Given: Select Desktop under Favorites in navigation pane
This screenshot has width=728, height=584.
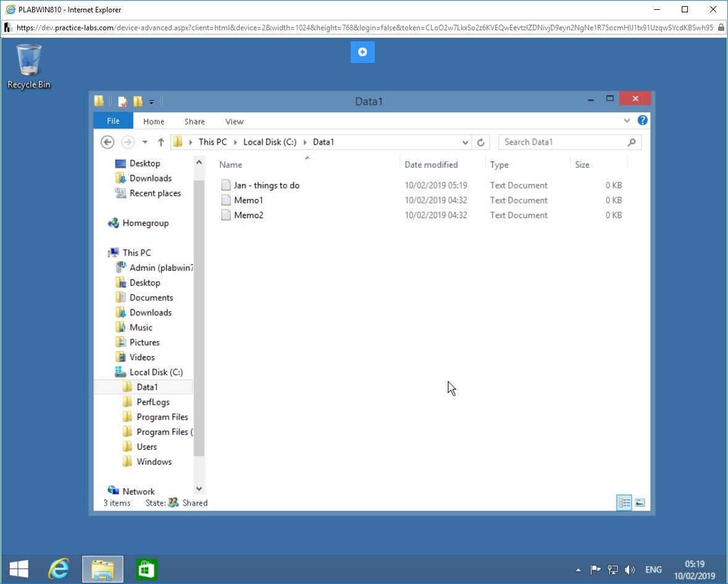Looking at the screenshot, I should point(144,164).
